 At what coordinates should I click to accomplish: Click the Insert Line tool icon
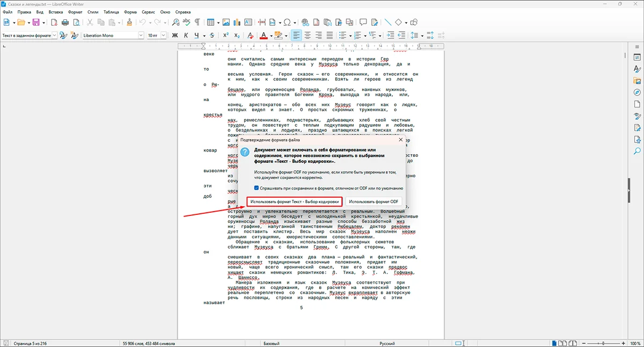point(388,22)
